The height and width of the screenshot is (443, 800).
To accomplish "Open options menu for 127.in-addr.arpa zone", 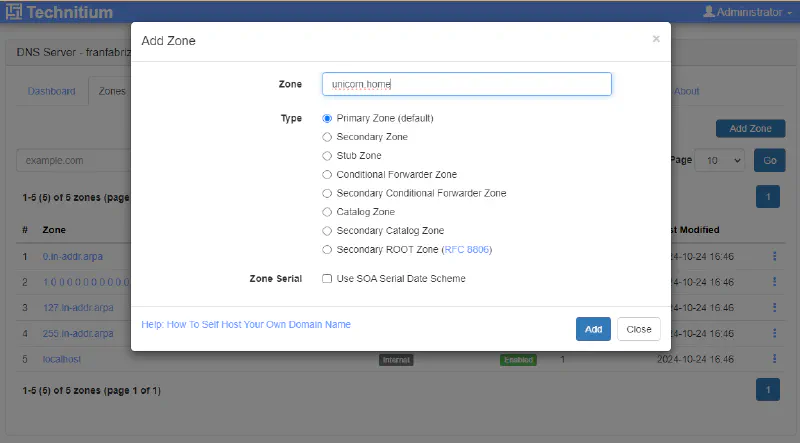I will [x=774, y=307].
